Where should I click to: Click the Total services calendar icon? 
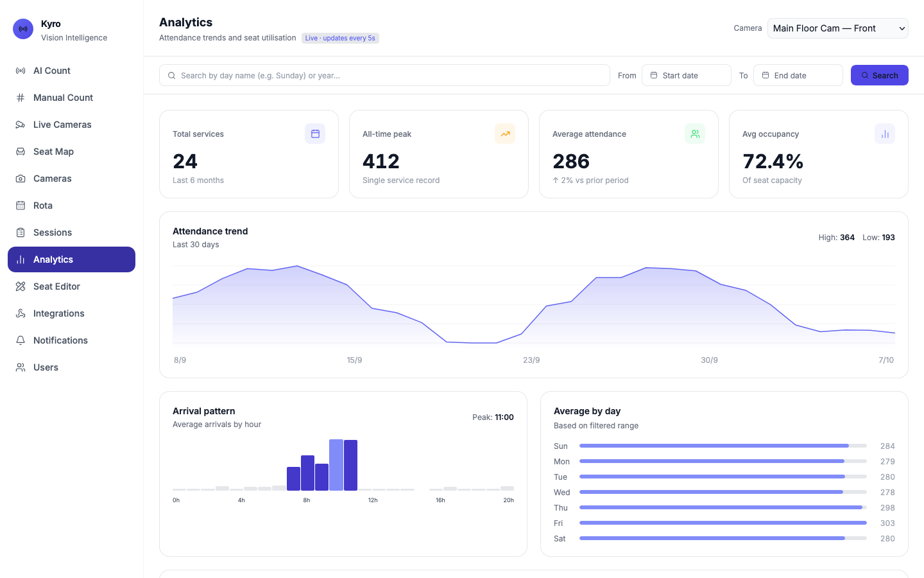click(315, 134)
